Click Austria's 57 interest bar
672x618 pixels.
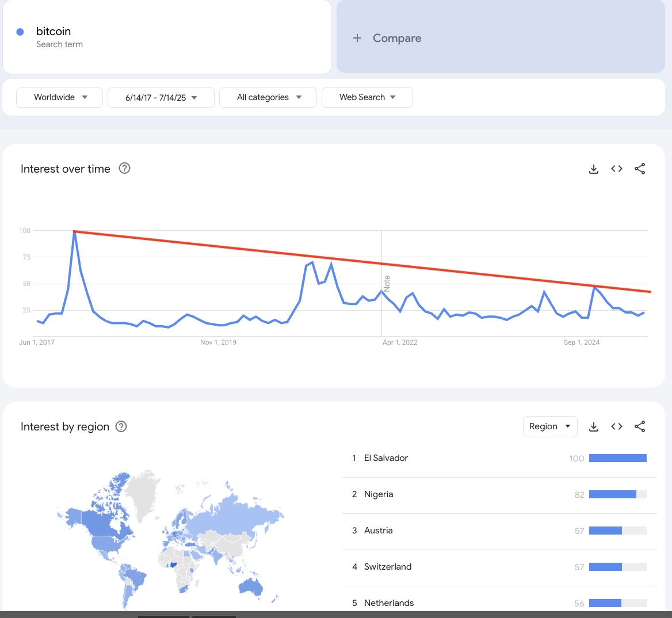pyautogui.click(x=618, y=531)
